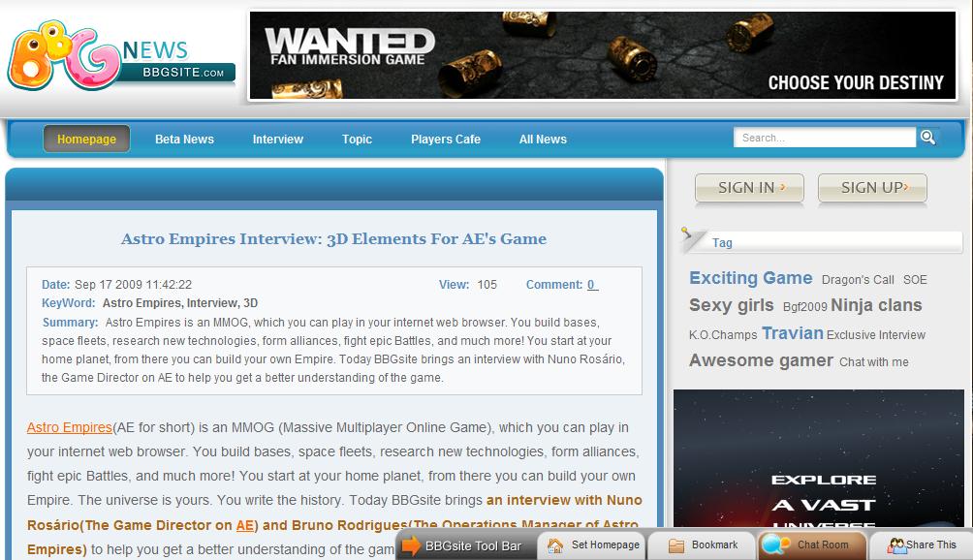The width and height of the screenshot is (973, 560).
Task: Select the Exciting Game tag
Action: (x=751, y=278)
